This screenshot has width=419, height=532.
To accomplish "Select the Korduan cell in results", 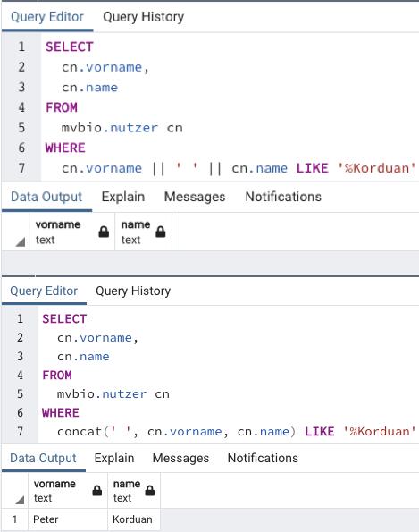I will pyautogui.click(x=134, y=519).
